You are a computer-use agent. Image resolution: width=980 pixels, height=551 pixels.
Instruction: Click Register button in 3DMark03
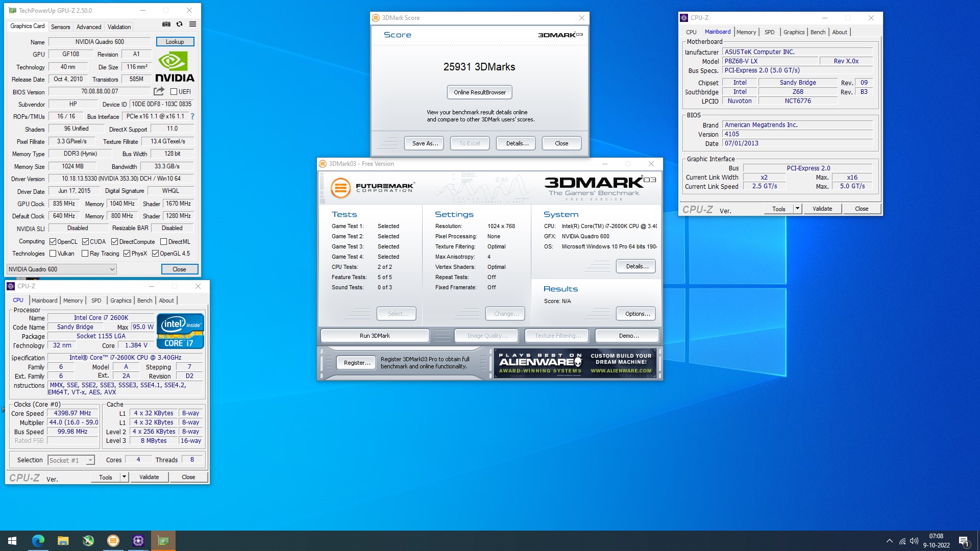pos(357,363)
